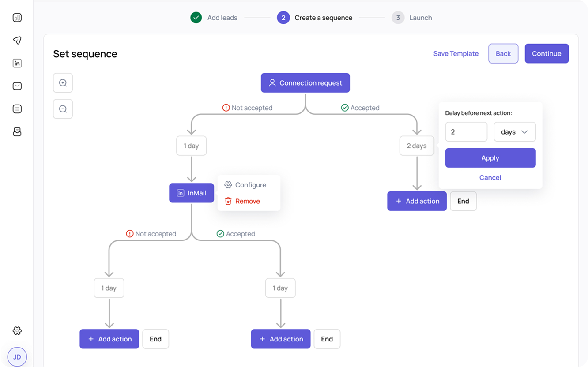Zoom in on the sequence canvas

click(63, 83)
